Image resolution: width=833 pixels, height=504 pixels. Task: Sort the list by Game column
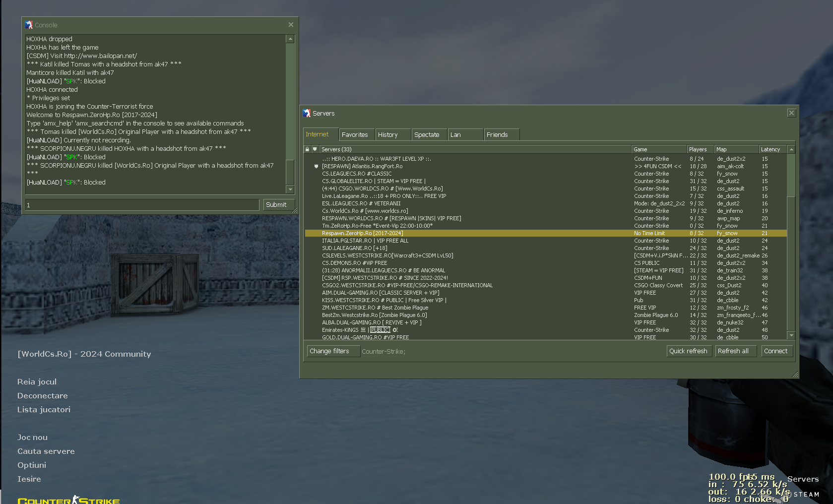[x=659, y=149]
